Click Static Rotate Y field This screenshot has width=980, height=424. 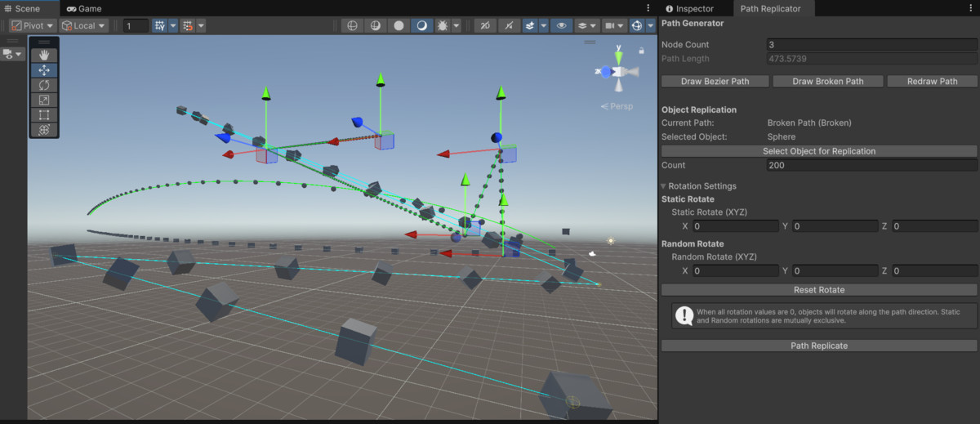835,226
